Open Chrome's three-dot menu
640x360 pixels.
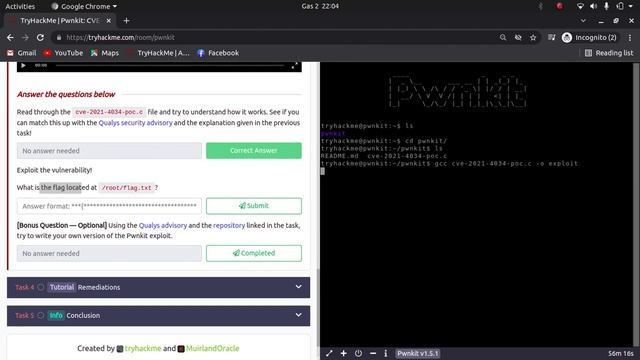click(630, 38)
